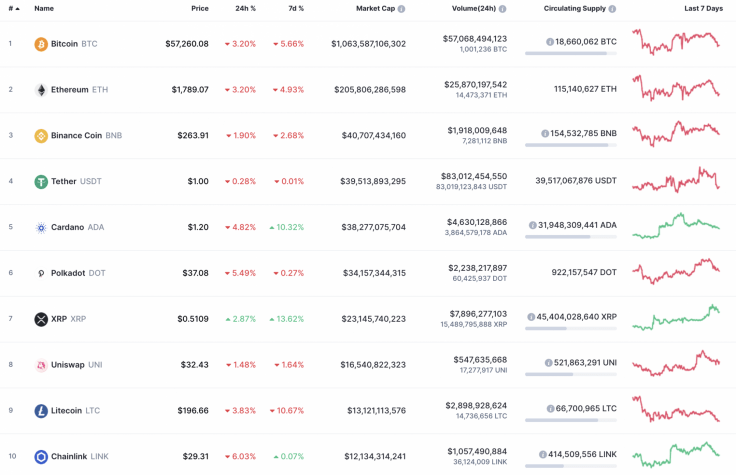The image size is (736, 475).
Task: Click the Market Cap info icon
Action: click(402, 8)
